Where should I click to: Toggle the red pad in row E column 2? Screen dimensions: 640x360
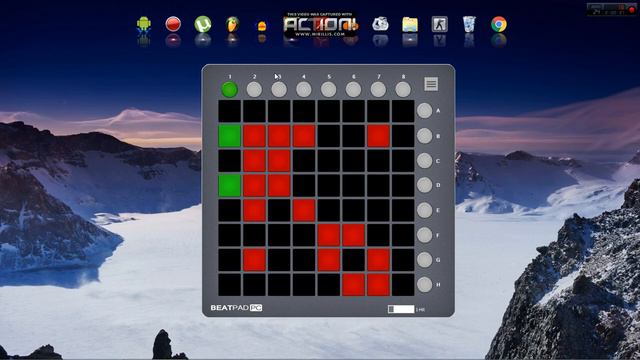pos(254,210)
